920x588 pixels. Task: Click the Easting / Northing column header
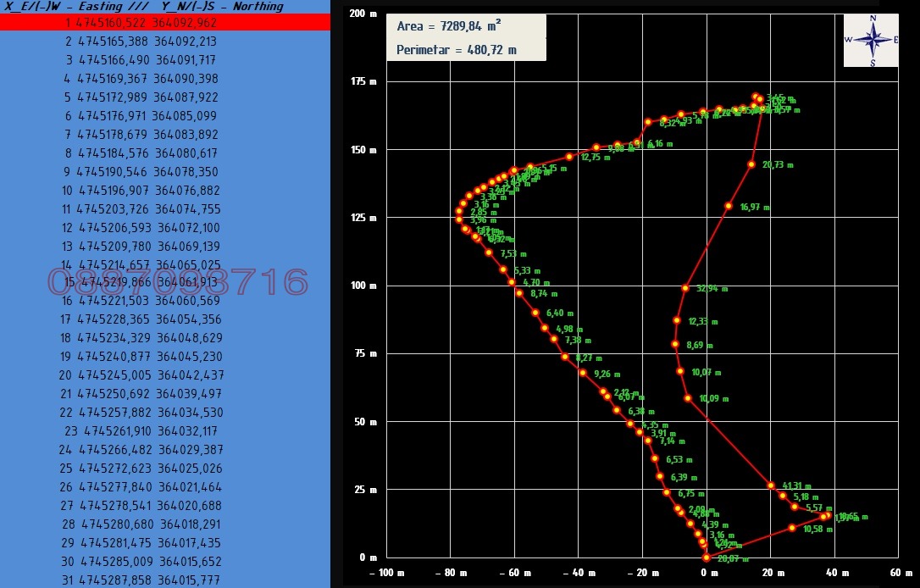click(144, 7)
